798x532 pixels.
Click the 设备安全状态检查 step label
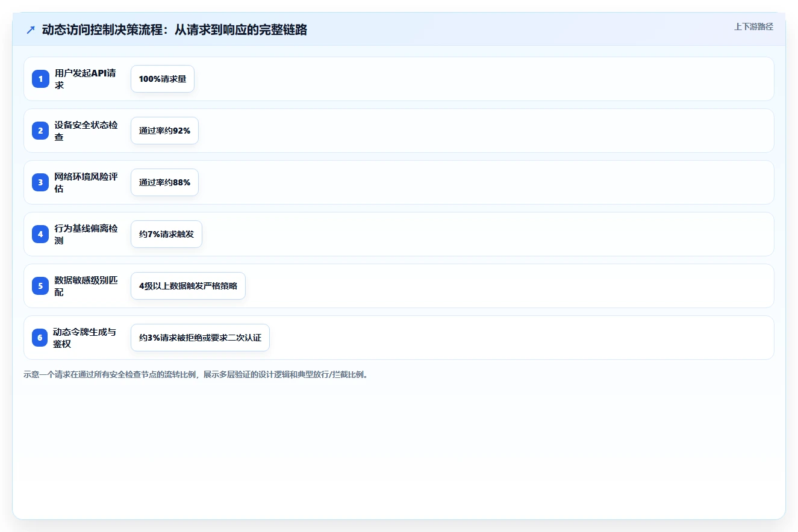point(86,131)
